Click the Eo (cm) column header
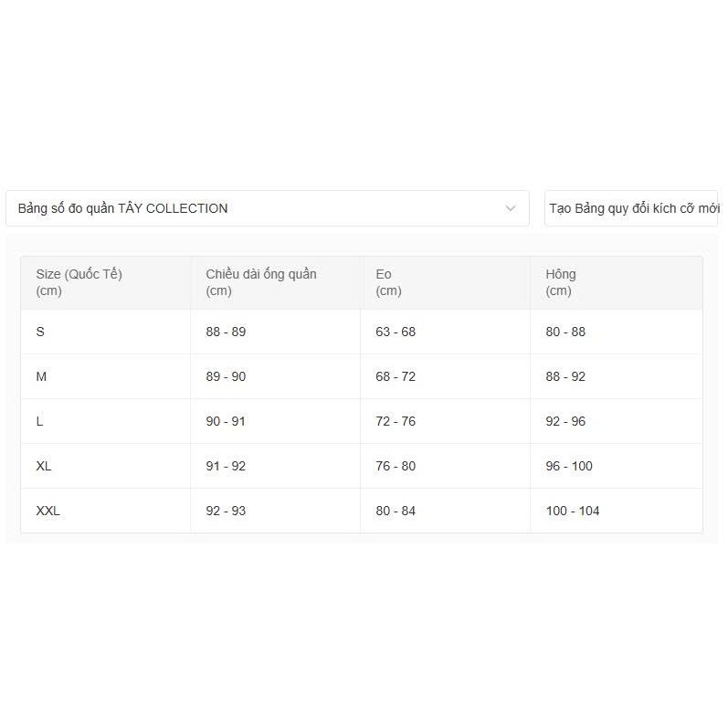Screen dimensions: 728x728 point(388,282)
